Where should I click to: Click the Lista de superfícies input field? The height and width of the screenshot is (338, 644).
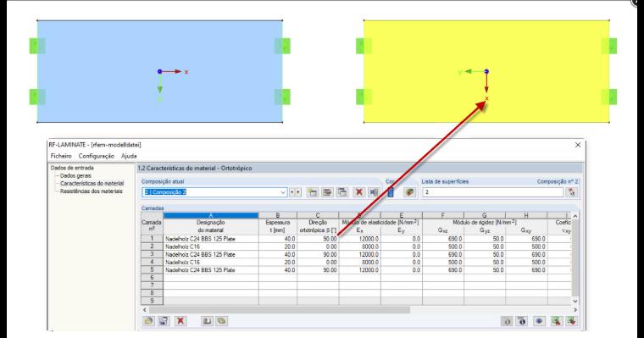click(x=492, y=192)
